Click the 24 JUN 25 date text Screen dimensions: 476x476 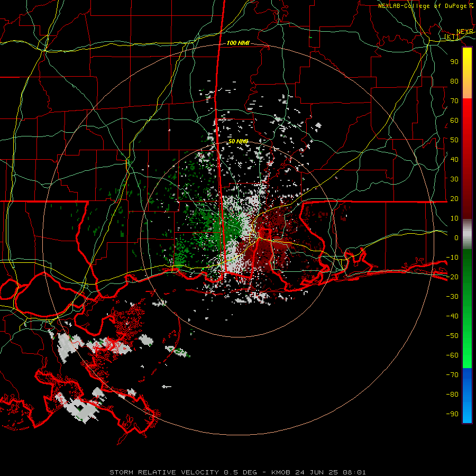pos(316,472)
